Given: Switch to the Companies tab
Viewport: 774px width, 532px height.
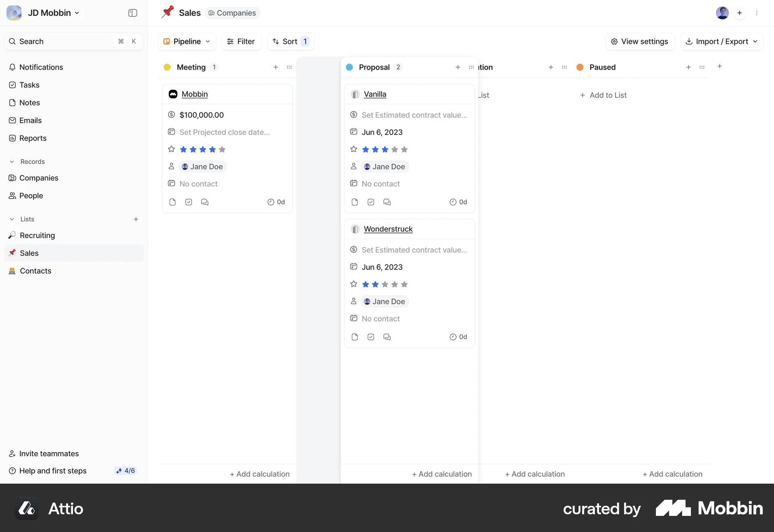Looking at the screenshot, I should pyautogui.click(x=232, y=12).
